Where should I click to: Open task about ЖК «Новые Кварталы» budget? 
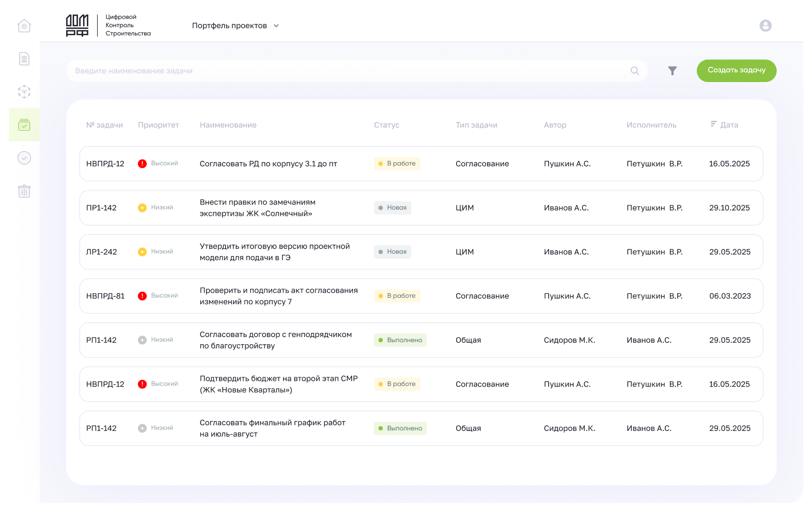coord(278,384)
